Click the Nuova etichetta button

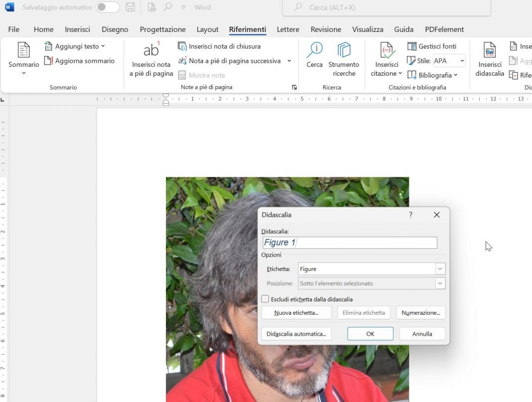coord(296,313)
